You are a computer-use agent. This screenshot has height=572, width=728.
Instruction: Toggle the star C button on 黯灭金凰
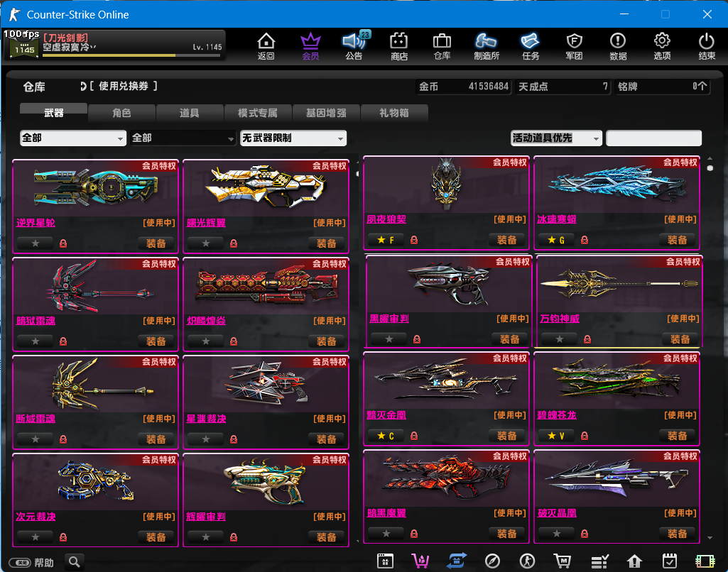(386, 436)
